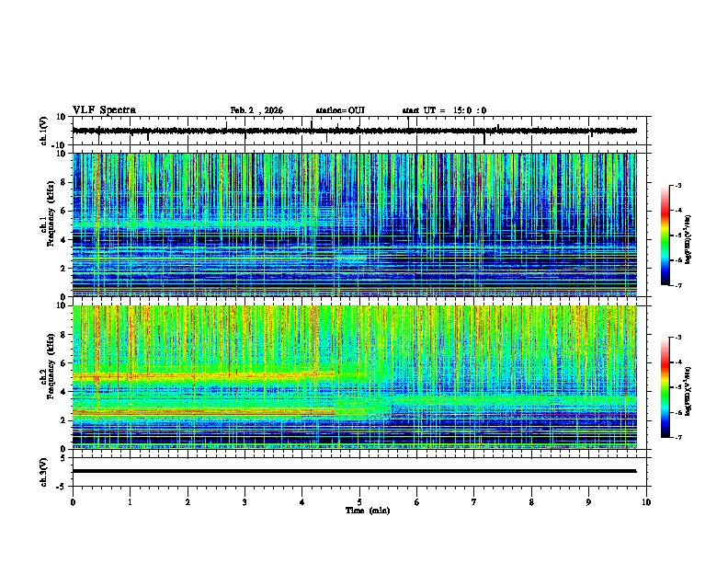
Task: Click the "9" tick on the Time axis
Action: click(588, 502)
